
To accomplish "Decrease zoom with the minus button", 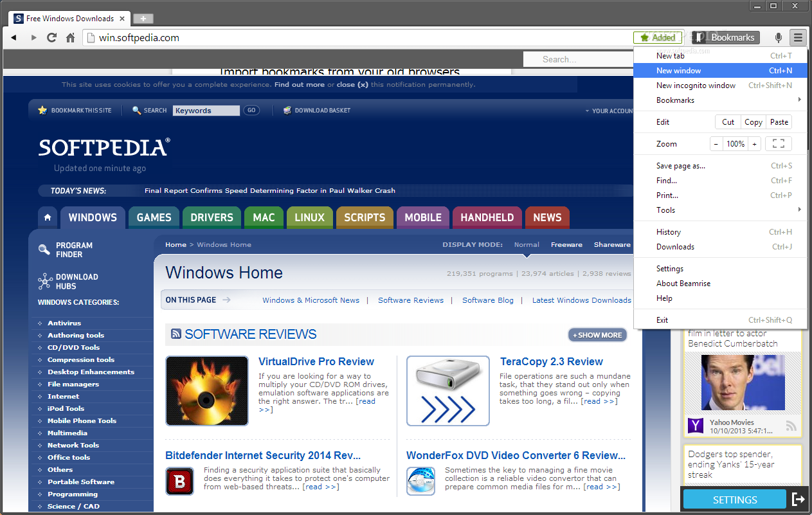I will 716,144.
